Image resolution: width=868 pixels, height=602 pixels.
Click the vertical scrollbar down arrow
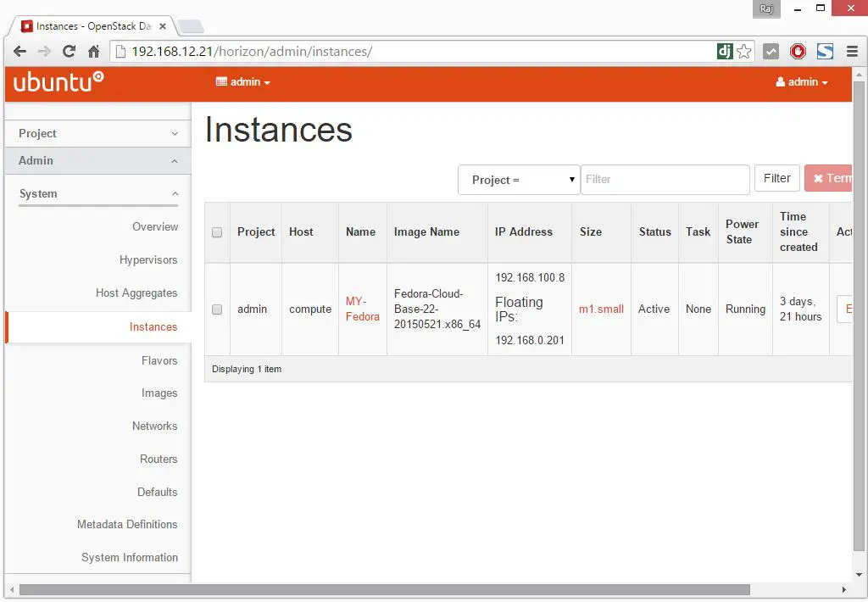[859, 575]
